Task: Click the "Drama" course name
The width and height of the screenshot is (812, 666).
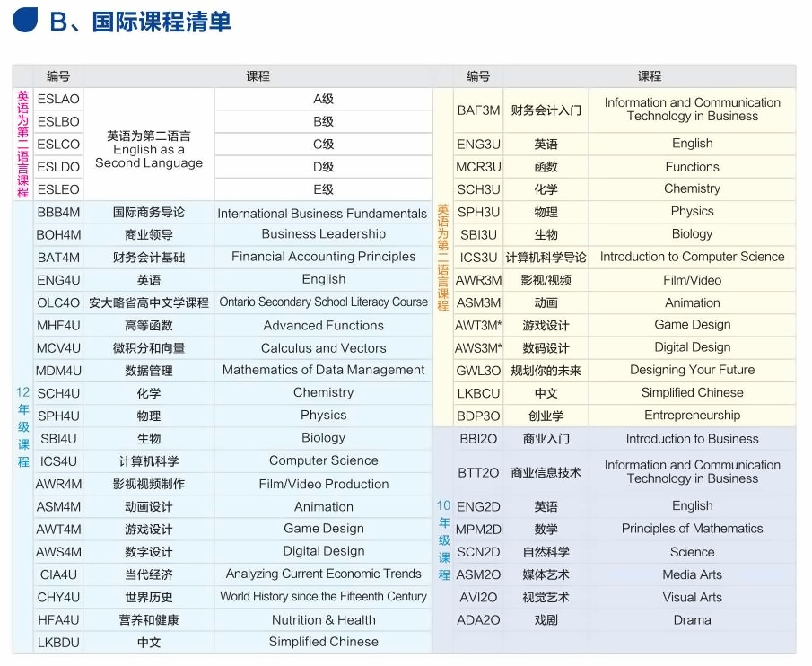Action: 693,620
